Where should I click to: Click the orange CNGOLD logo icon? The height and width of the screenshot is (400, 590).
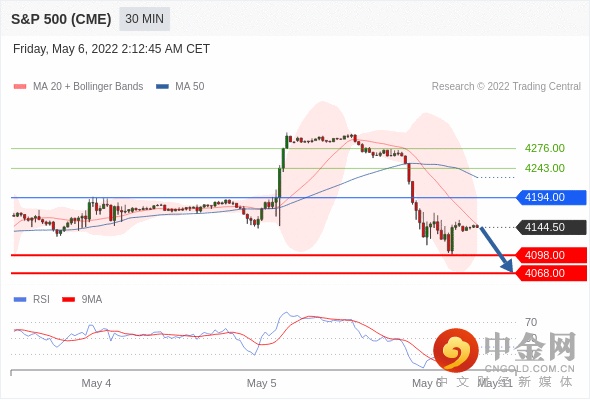tap(456, 350)
